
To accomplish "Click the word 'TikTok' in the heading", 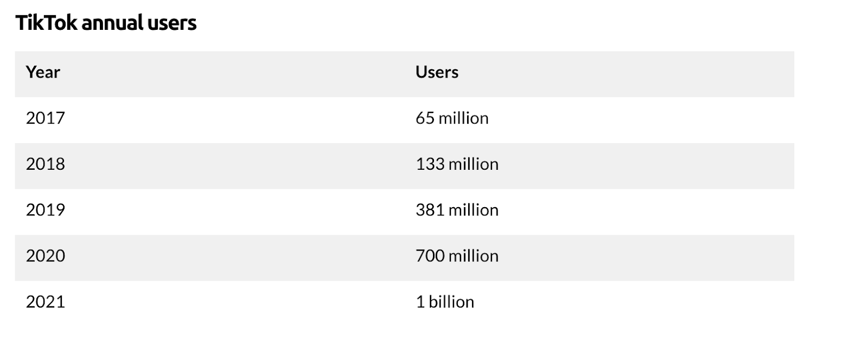I will [x=47, y=23].
